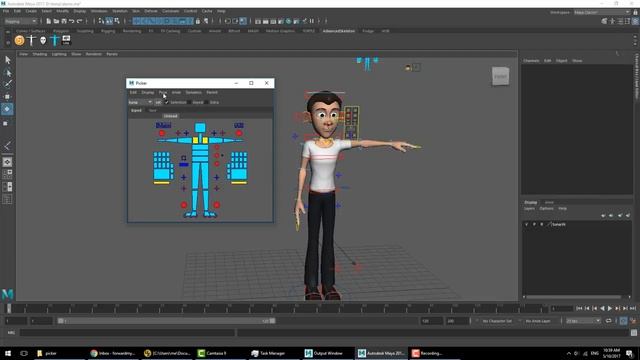Open the cyan body picker shelf icon
640x360 pixels.
[x=55, y=40]
